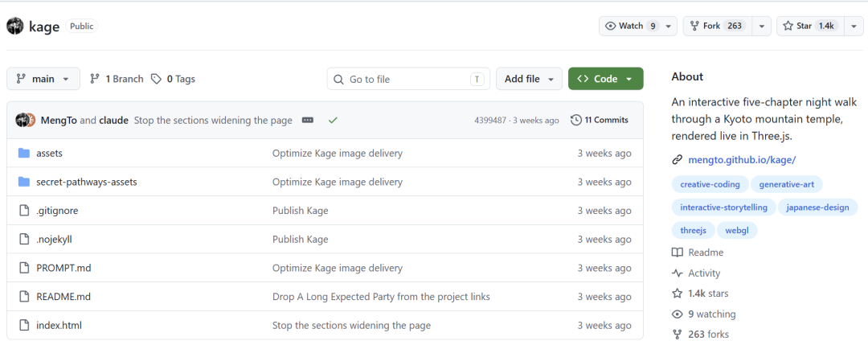868x341 pixels.
Task: Open the 1 Branch link
Action: [117, 79]
